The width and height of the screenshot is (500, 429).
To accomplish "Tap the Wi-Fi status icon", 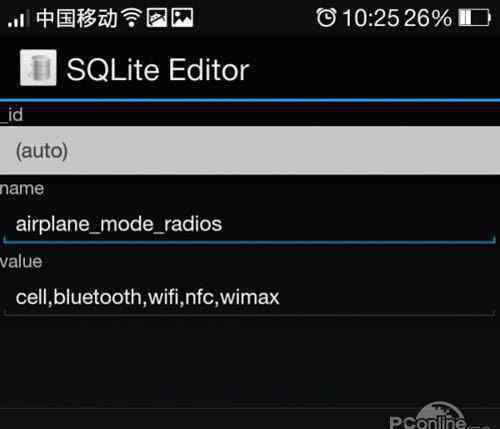I will tap(131, 18).
